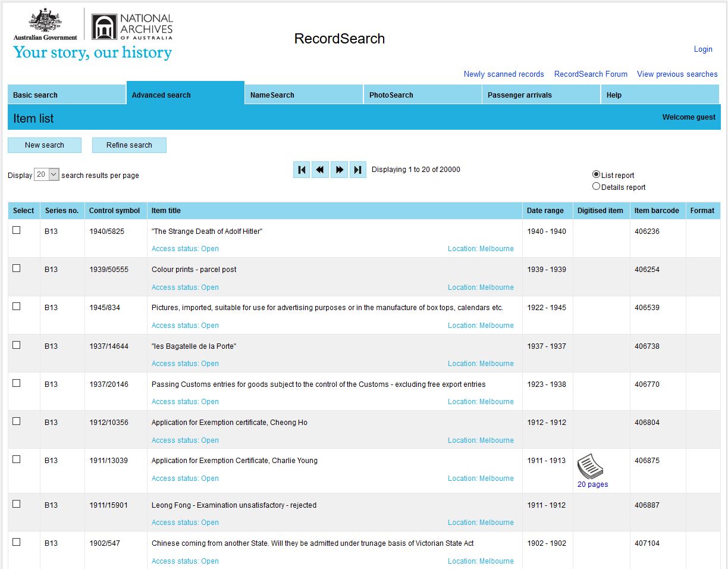Select checkbox for Colour prints parcel post

coord(17,268)
